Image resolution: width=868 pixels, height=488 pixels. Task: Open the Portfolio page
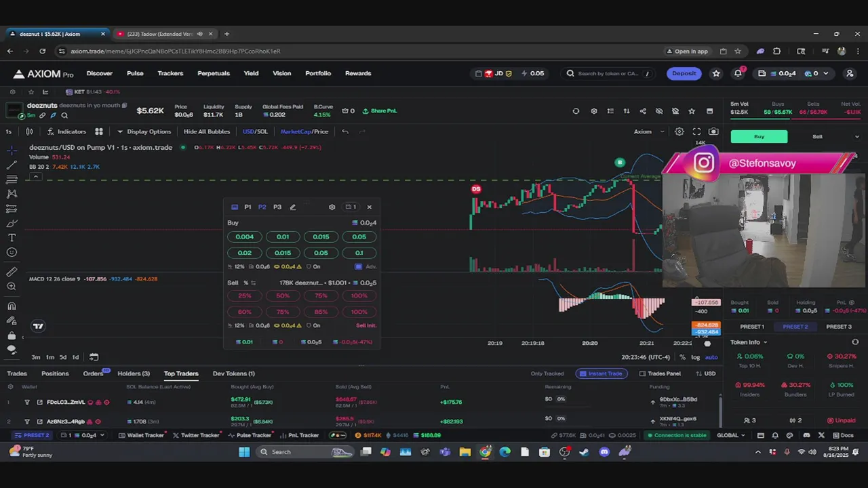(318, 73)
